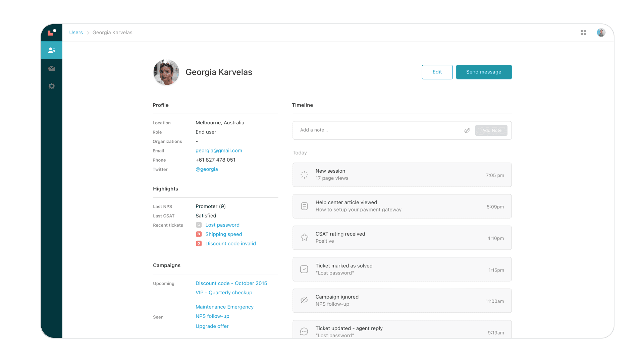The image size is (644, 362).
Task: Click Georgia Karvelas profile photo
Action: pos(166,72)
